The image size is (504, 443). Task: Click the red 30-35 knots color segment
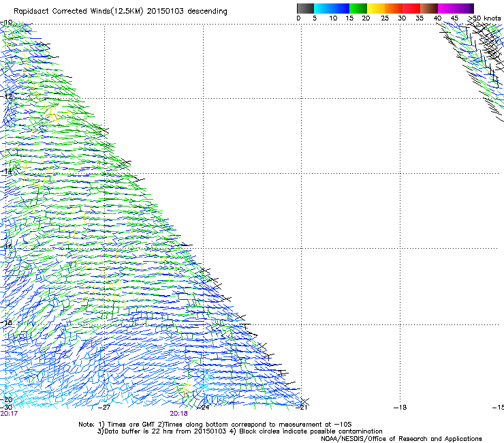(411, 8)
